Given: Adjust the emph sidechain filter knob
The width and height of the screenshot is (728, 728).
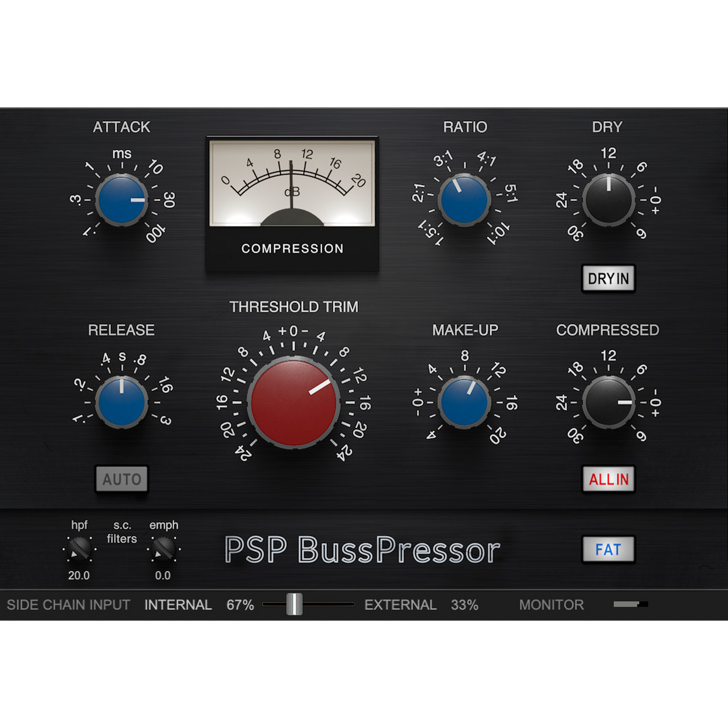Looking at the screenshot, I should tap(162, 549).
